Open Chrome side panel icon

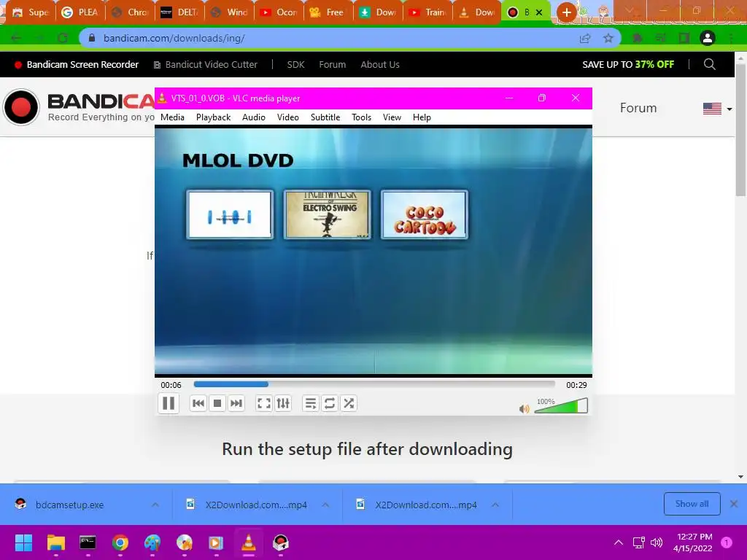(x=684, y=38)
